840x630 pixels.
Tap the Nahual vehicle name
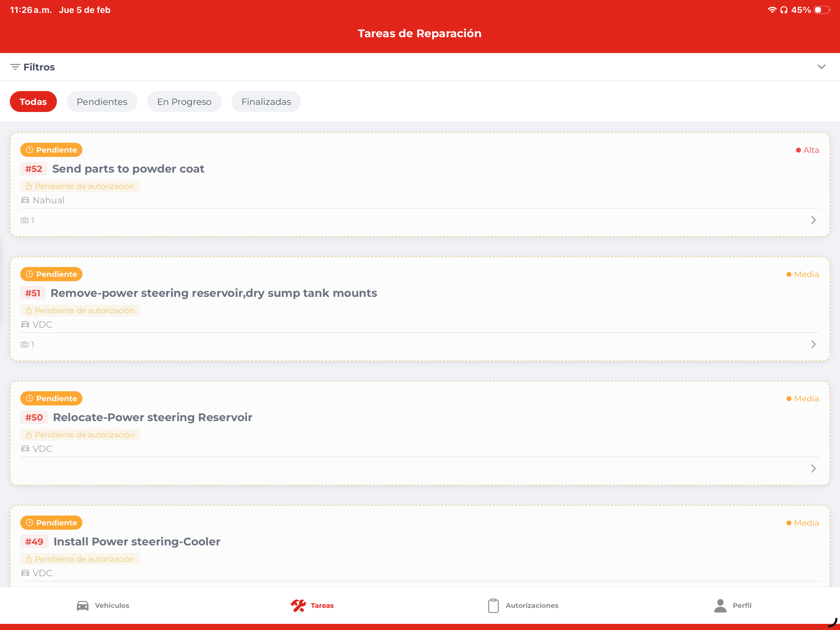point(49,200)
